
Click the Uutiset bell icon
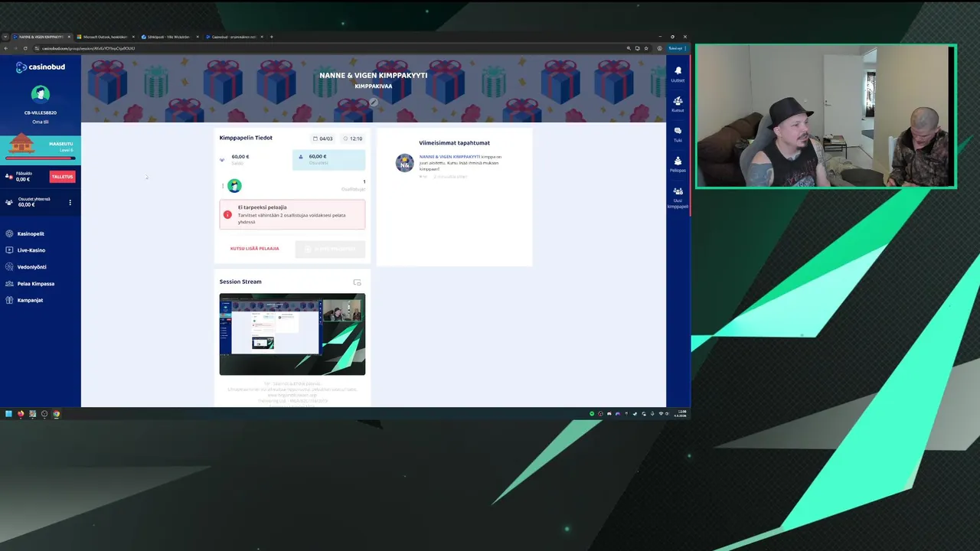point(678,70)
